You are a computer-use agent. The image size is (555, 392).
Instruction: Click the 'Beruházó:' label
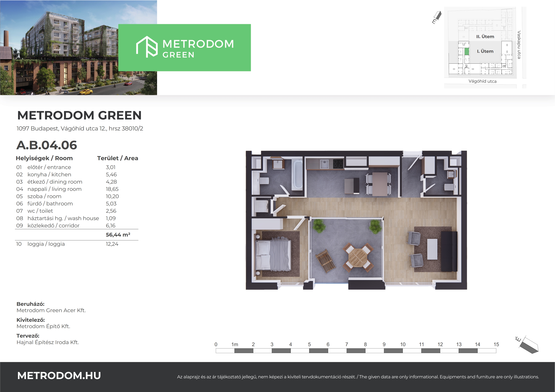pos(31,304)
